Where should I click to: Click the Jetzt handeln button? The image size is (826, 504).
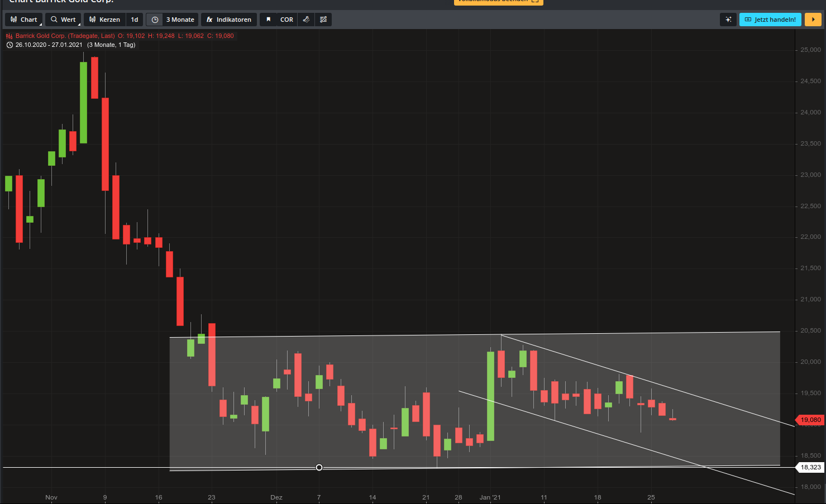(x=770, y=19)
